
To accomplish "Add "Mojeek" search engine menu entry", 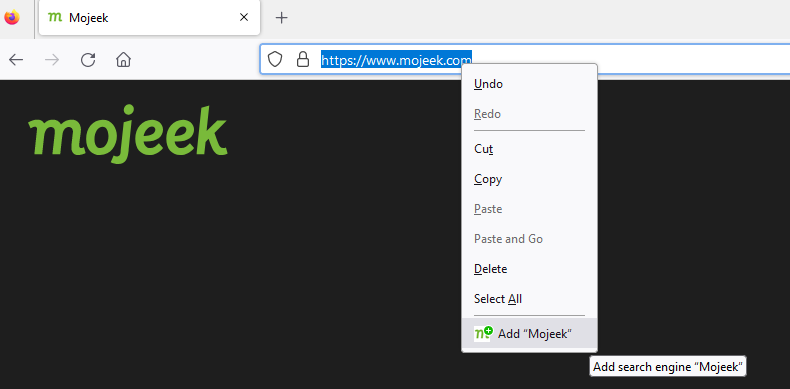I will click(x=529, y=334).
